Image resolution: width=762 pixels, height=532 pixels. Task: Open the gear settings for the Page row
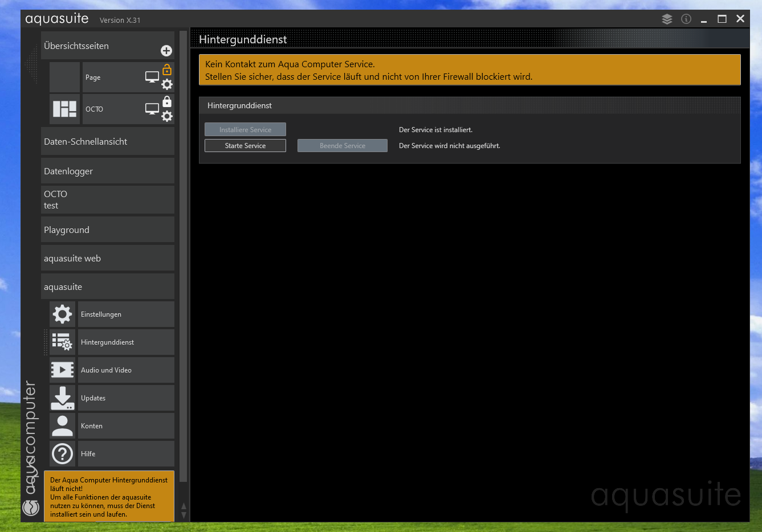[x=167, y=84]
